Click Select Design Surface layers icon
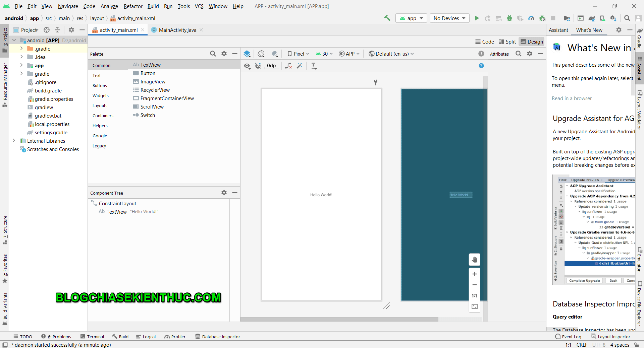This screenshot has width=644, height=348. click(x=247, y=54)
